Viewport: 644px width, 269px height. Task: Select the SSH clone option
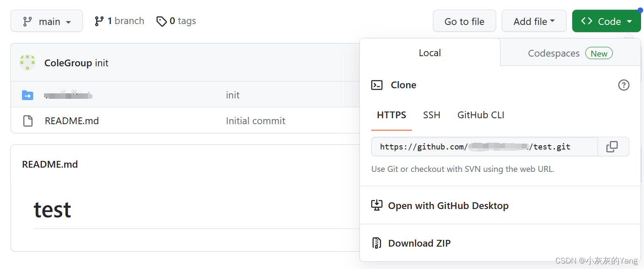pos(432,115)
